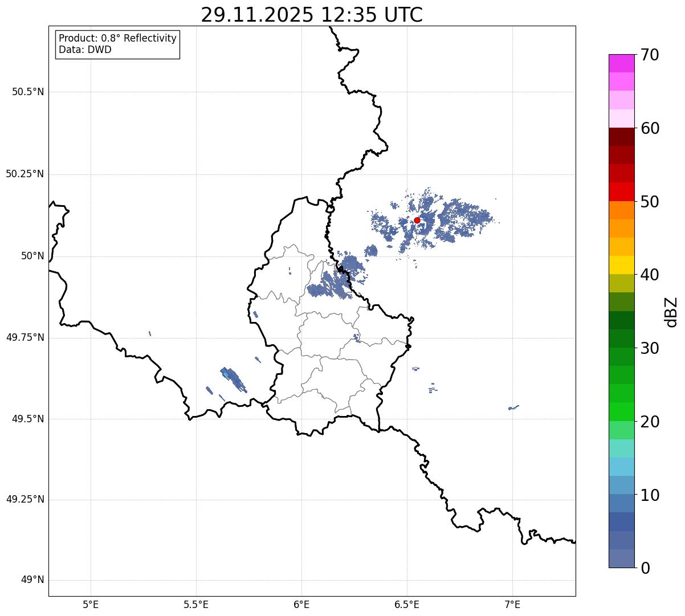Click the 'dBZ' colorbar label
Screen dimensions: 685x616
pyautogui.click(x=671, y=311)
